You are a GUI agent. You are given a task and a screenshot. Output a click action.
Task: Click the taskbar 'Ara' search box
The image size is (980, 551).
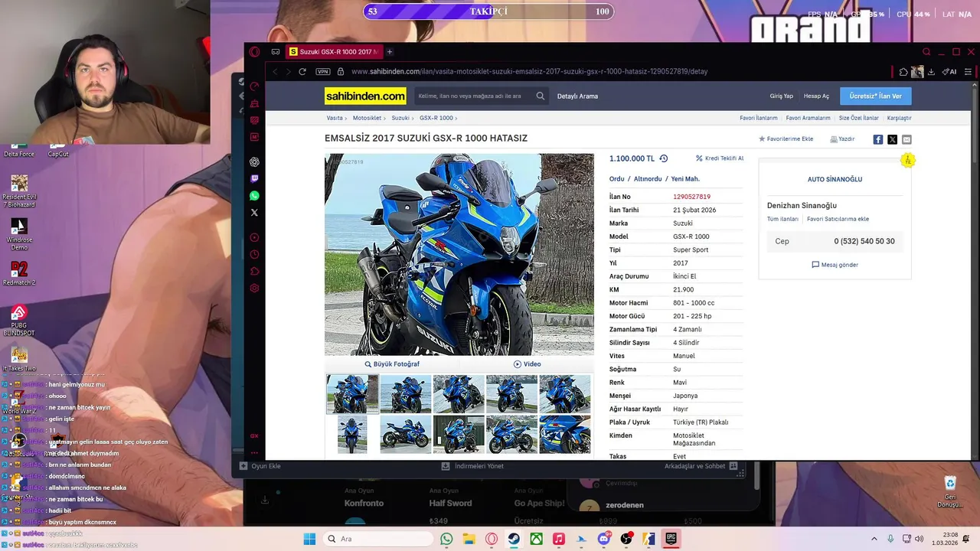pos(377,539)
